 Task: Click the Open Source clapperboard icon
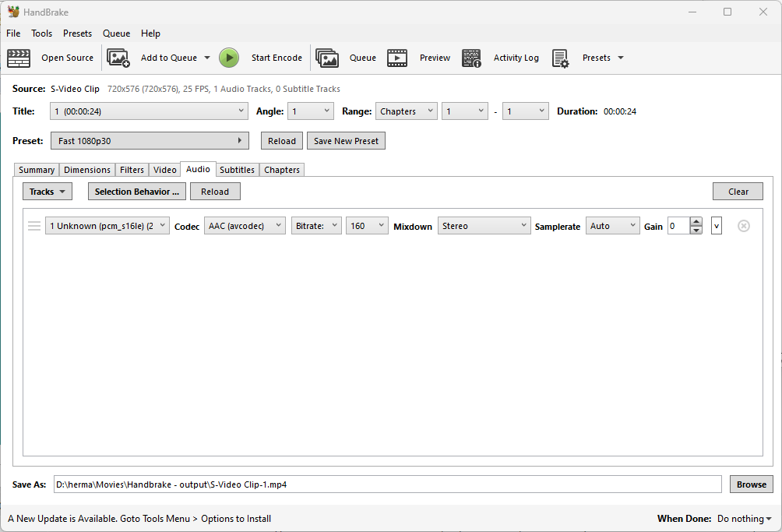tap(19, 58)
